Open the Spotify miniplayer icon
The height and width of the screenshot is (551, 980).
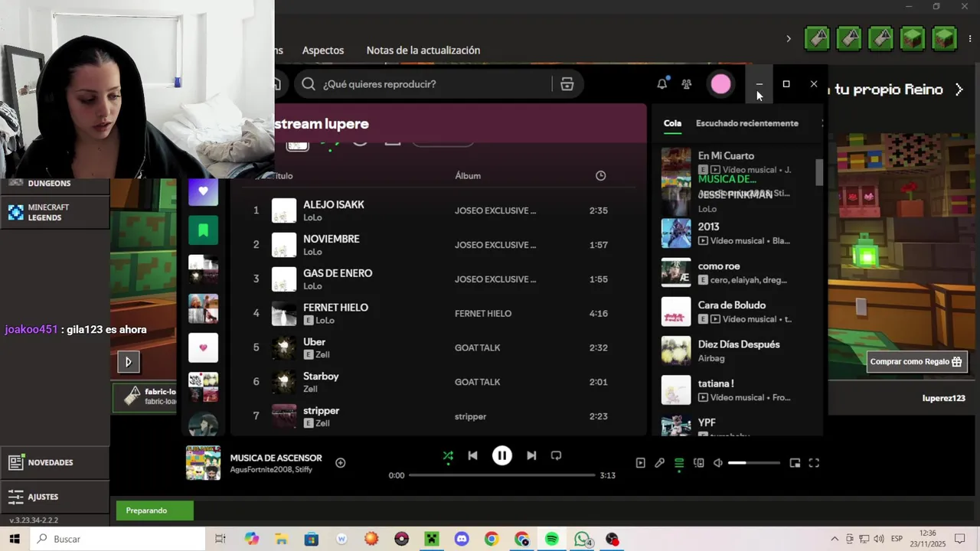[795, 463]
